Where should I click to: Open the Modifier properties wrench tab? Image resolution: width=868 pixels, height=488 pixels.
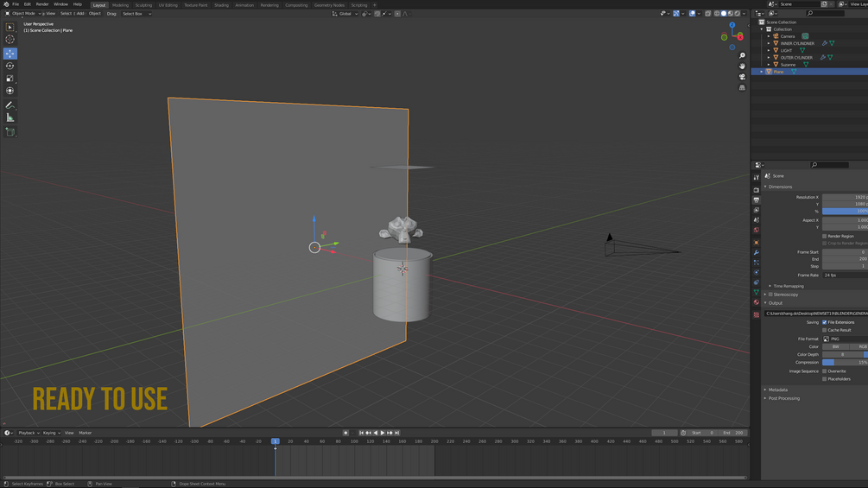click(757, 253)
